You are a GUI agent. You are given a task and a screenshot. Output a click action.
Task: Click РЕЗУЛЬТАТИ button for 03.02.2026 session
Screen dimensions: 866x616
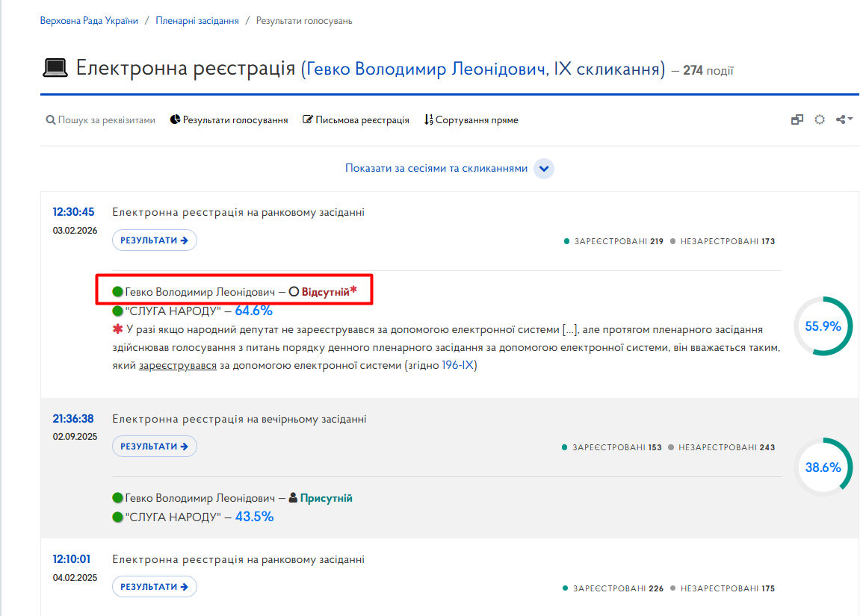pos(155,240)
